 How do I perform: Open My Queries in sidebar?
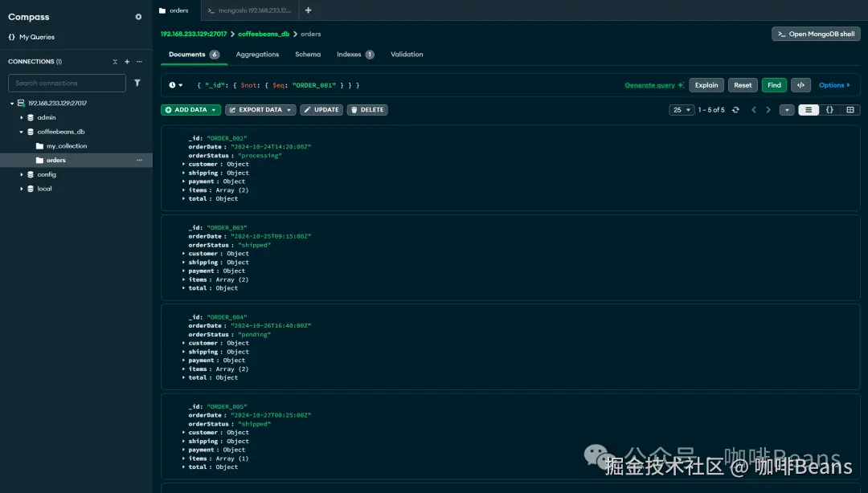(31, 37)
